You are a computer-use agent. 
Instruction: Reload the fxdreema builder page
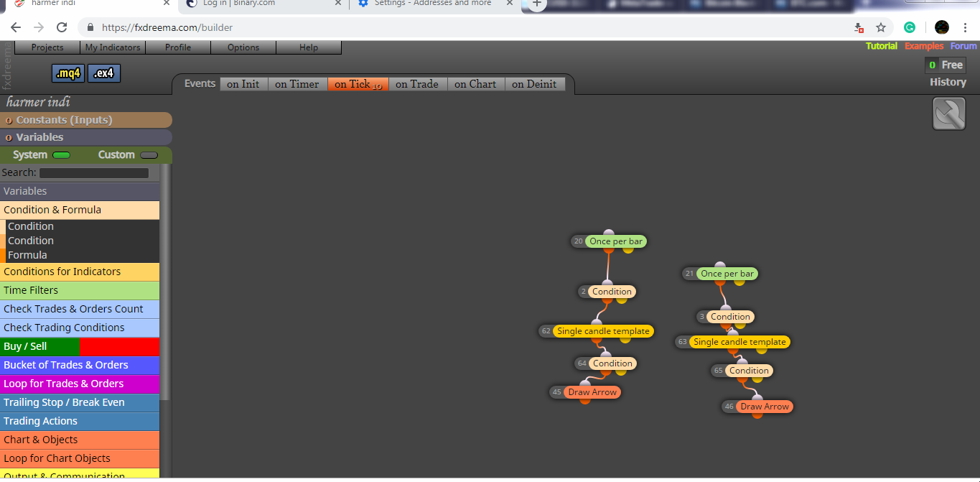[x=62, y=27]
